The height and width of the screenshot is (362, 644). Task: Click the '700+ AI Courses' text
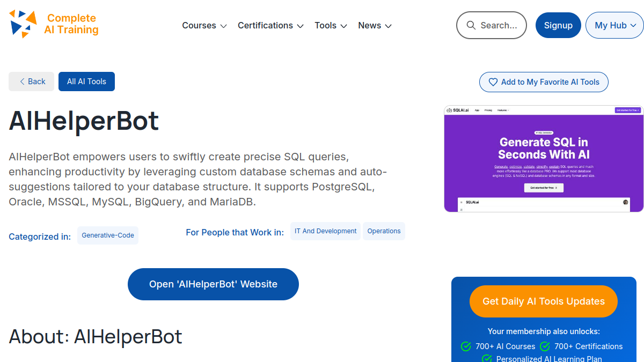(505, 346)
